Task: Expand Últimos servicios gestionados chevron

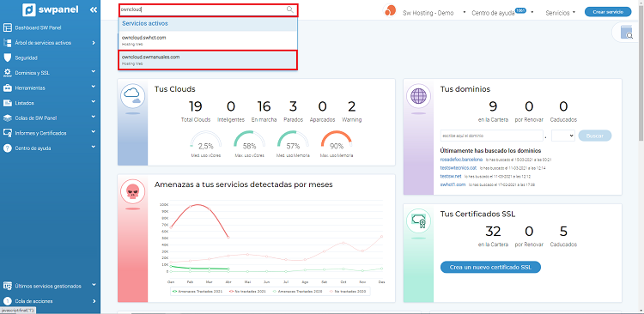Action: tap(94, 285)
